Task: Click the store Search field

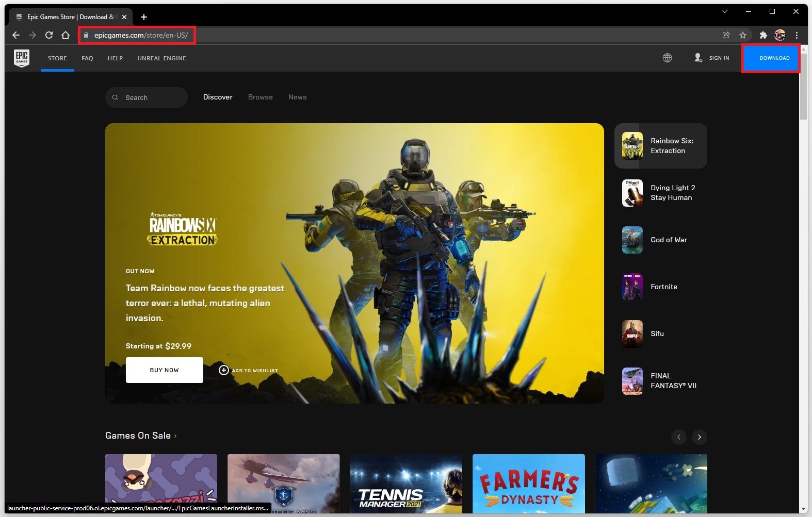Action: pyautogui.click(x=147, y=97)
